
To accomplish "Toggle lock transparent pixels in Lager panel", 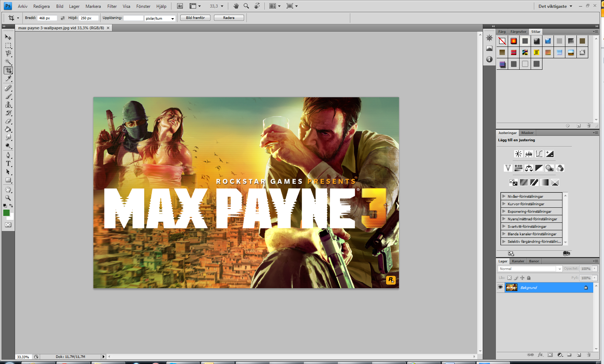I will tap(510, 278).
